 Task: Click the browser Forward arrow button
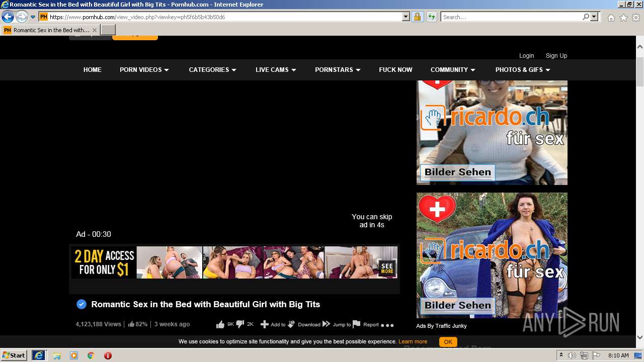pyautogui.click(x=22, y=17)
